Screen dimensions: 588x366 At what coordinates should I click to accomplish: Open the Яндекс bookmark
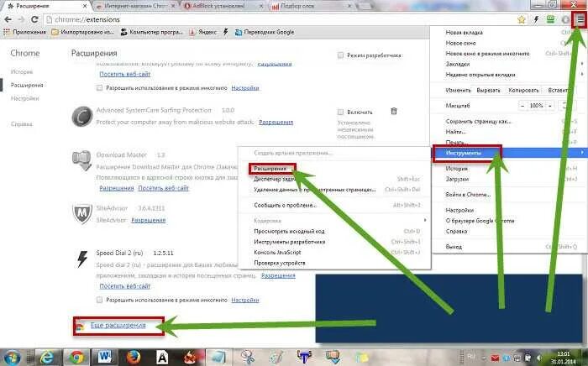click(203, 32)
